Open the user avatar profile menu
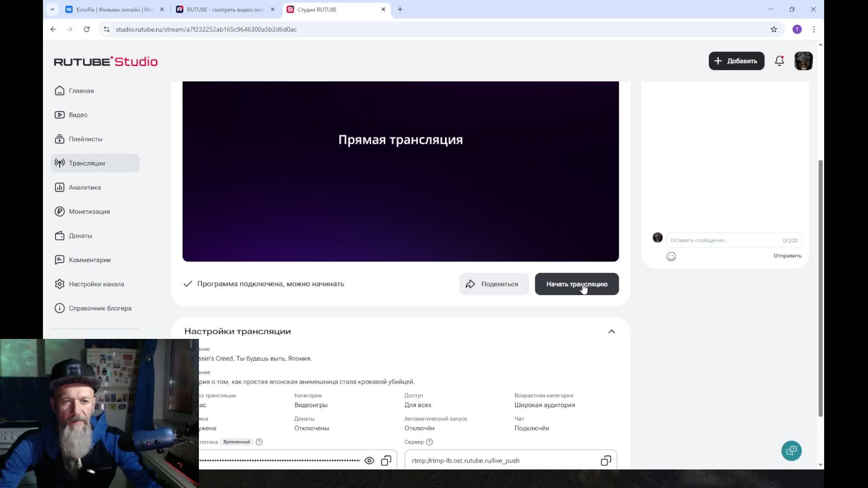 803,61
